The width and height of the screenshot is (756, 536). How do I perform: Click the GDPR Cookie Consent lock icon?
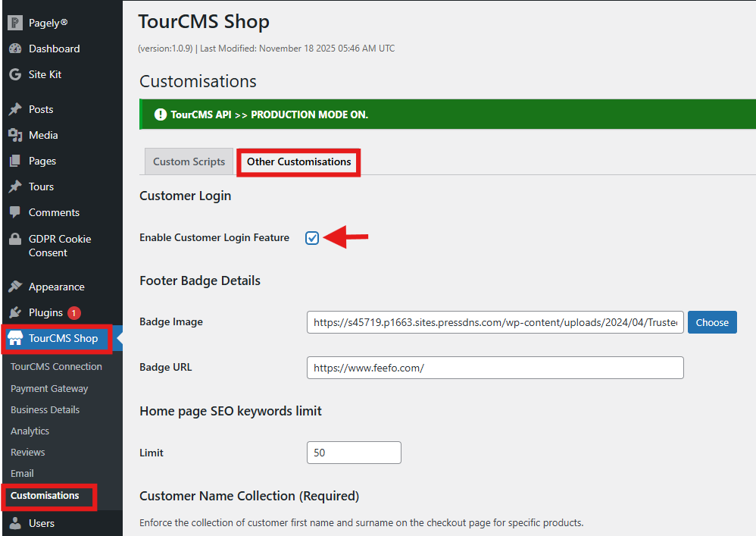15,239
